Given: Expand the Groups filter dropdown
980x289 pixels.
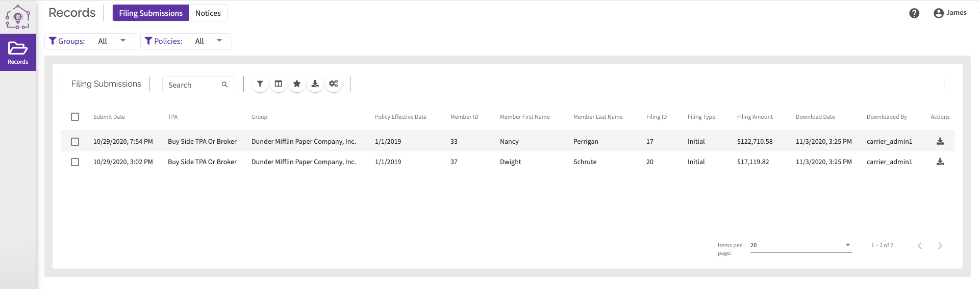Looking at the screenshot, I should tap(90, 41).
